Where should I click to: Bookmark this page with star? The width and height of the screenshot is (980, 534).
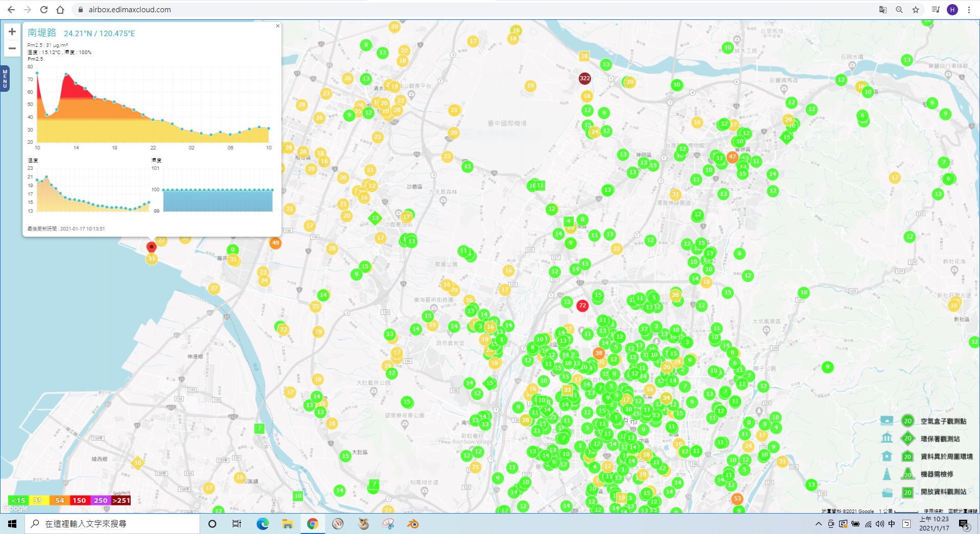[x=916, y=10]
